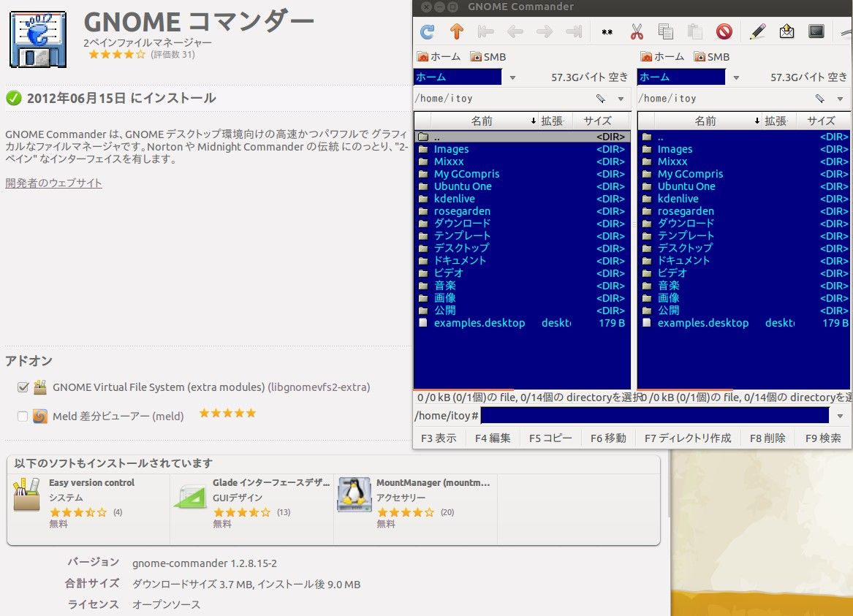The height and width of the screenshot is (616, 853).
Task: Open the 開発者のウェブサイト link
Action: click(53, 183)
